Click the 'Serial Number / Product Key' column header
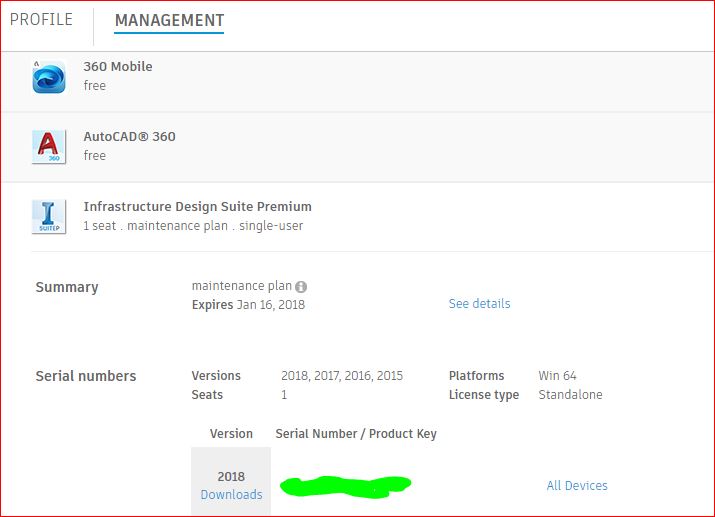Image resolution: width=715 pixels, height=517 pixels. 356,434
